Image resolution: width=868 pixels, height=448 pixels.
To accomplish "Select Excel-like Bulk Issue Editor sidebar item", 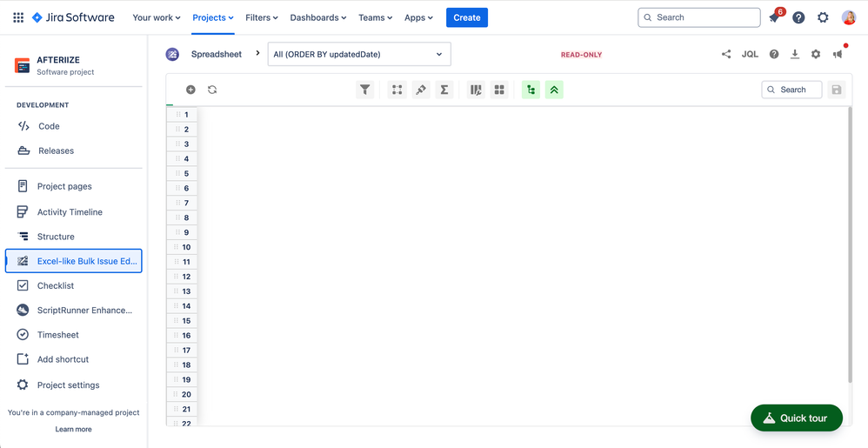I will tap(74, 261).
